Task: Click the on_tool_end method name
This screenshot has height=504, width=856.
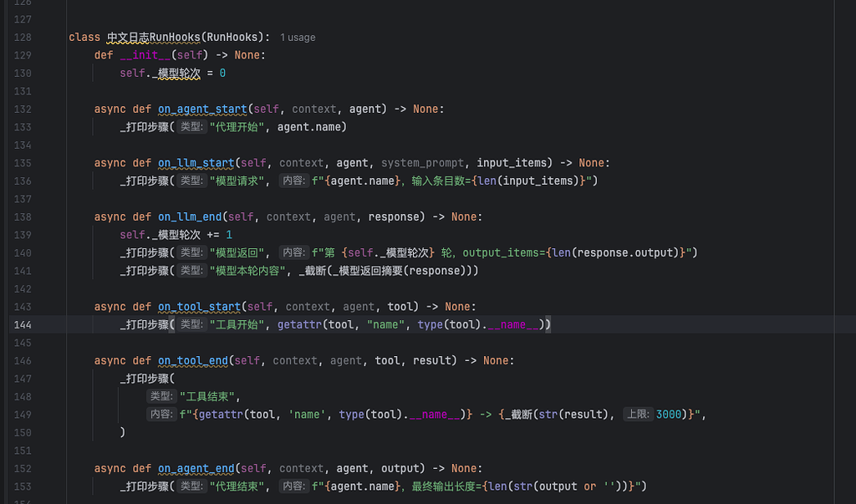Action: point(193,361)
